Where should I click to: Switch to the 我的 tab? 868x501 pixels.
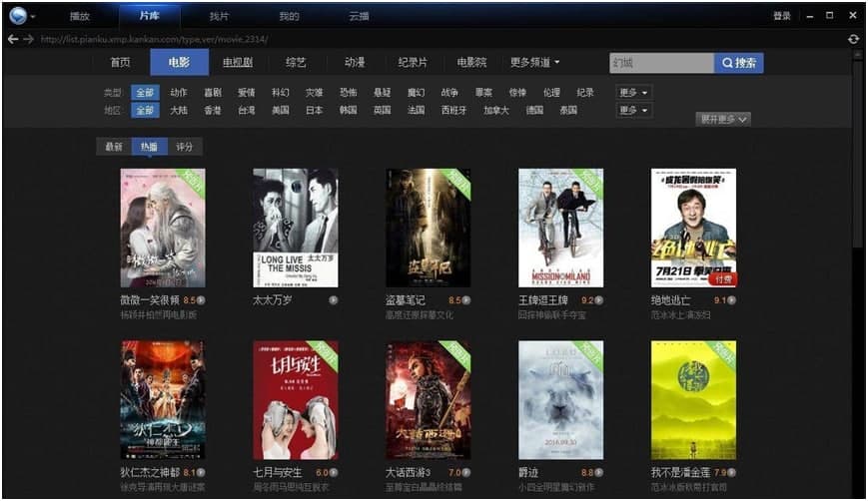(289, 16)
